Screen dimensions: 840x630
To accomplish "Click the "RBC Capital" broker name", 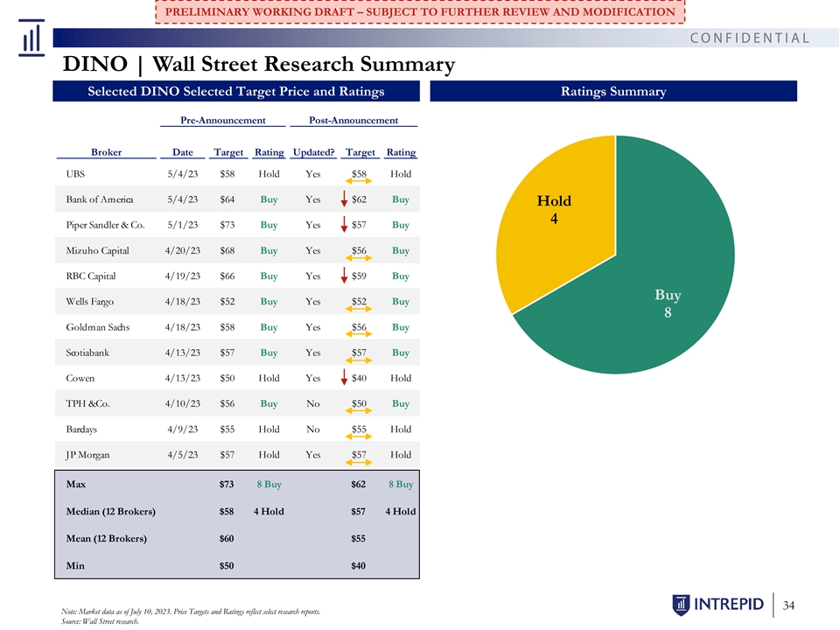I will pos(90,276).
